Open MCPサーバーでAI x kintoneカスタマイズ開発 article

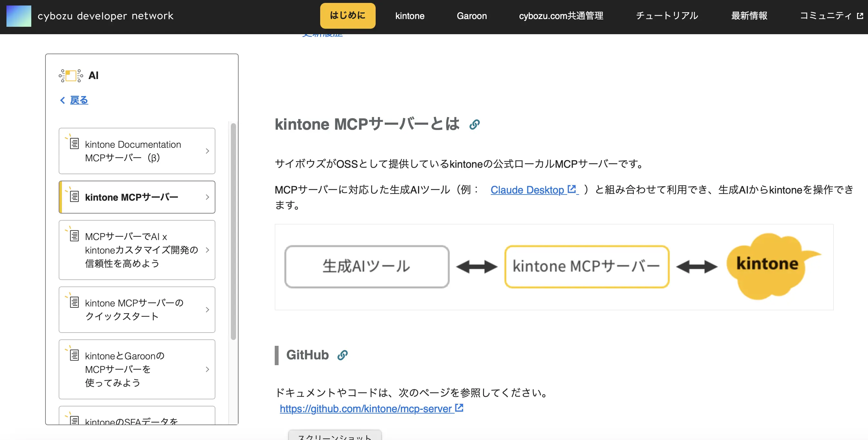137,250
